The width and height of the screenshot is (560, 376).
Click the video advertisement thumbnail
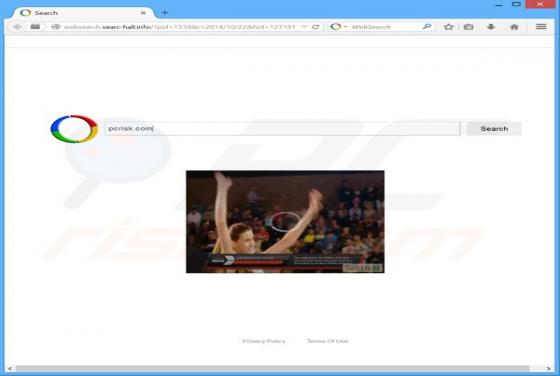[285, 222]
